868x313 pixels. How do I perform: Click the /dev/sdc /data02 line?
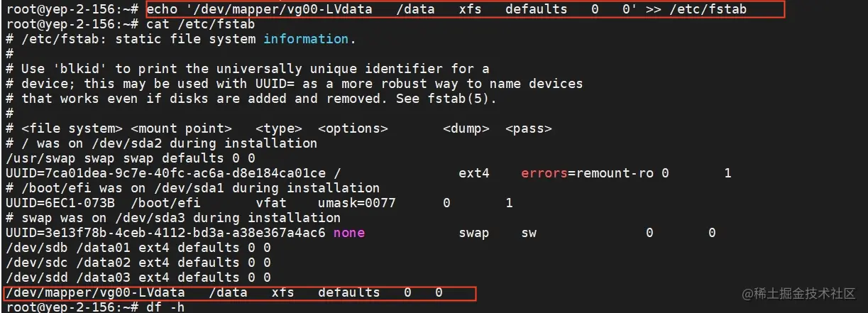[138, 263]
